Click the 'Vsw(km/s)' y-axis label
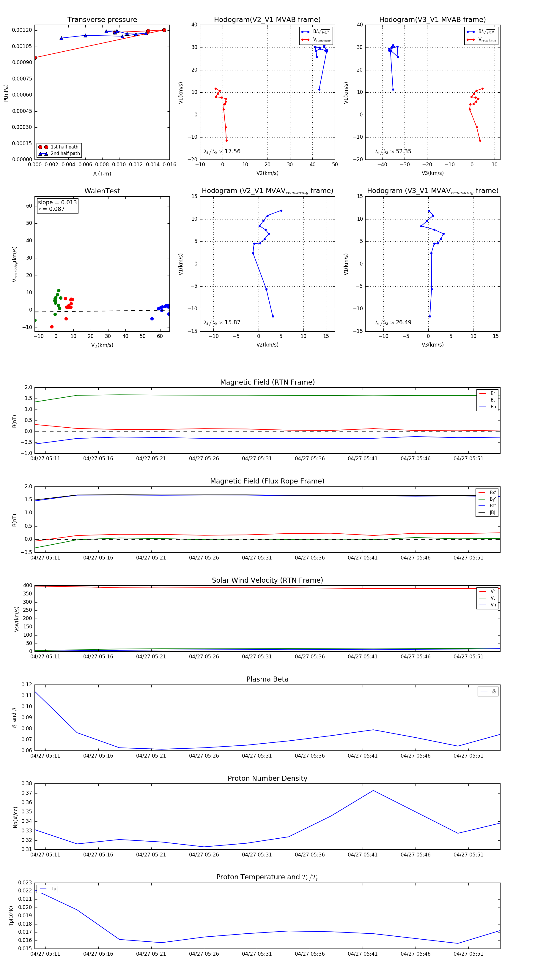This screenshot has width=535, height=980. point(16,619)
